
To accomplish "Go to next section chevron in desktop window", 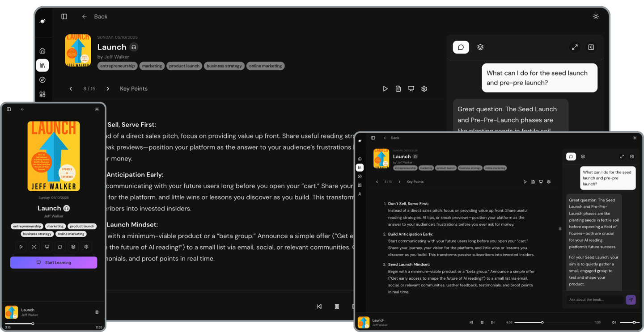I will (x=108, y=88).
